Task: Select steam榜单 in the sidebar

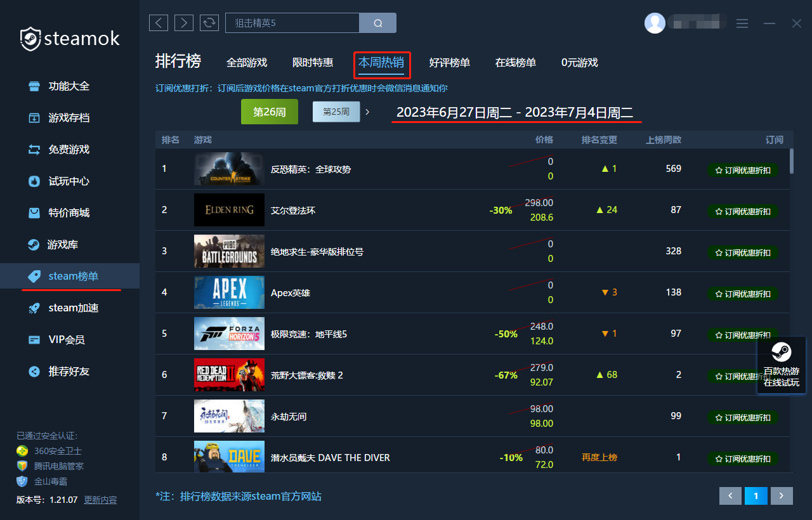Action: (x=70, y=276)
